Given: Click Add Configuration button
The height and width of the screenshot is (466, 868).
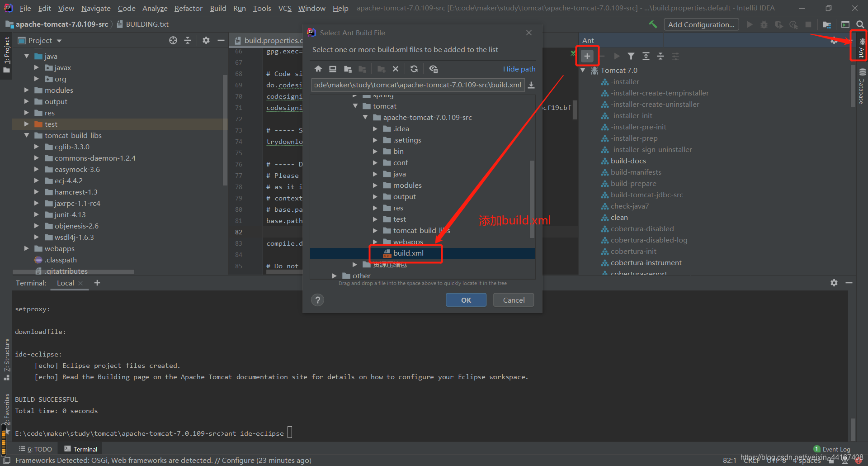Looking at the screenshot, I should [701, 24].
